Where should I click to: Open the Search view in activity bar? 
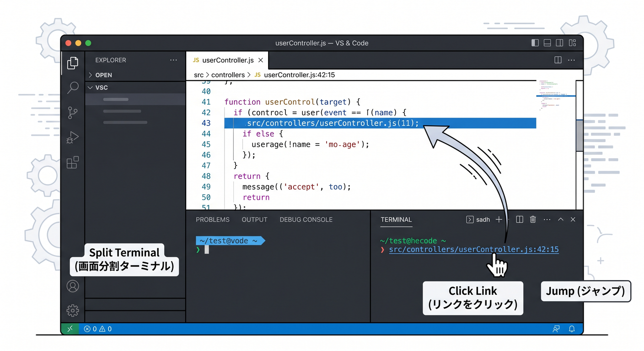[x=73, y=88]
